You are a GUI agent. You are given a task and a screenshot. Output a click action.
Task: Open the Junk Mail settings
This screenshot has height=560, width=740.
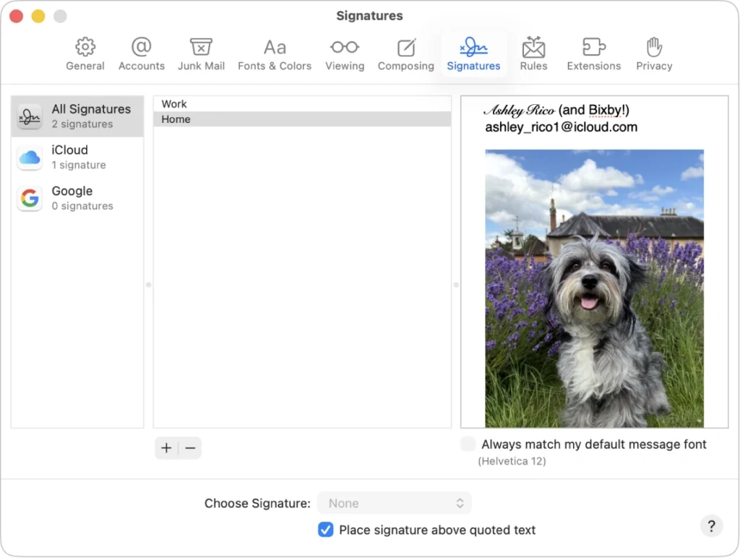201,53
